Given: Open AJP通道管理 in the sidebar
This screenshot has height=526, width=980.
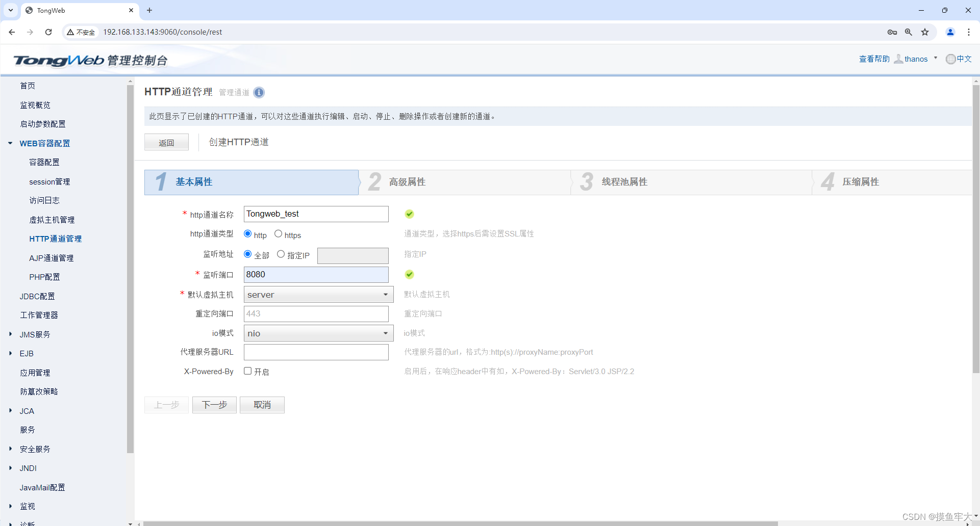Looking at the screenshot, I should click(x=52, y=258).
